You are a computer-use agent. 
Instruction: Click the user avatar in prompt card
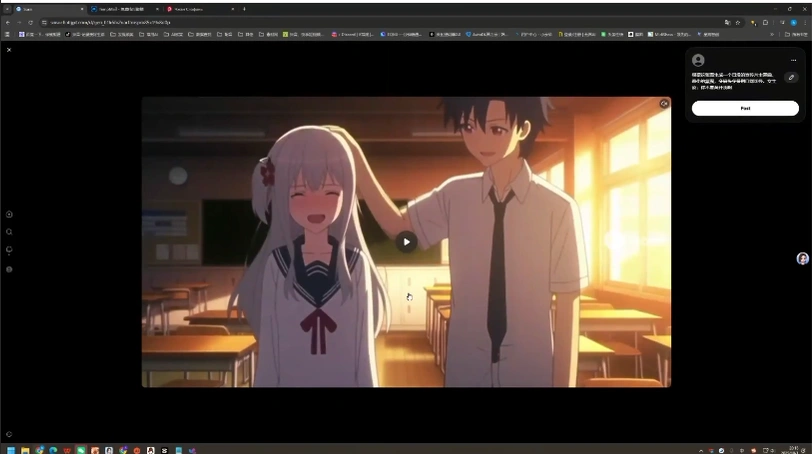698,60
